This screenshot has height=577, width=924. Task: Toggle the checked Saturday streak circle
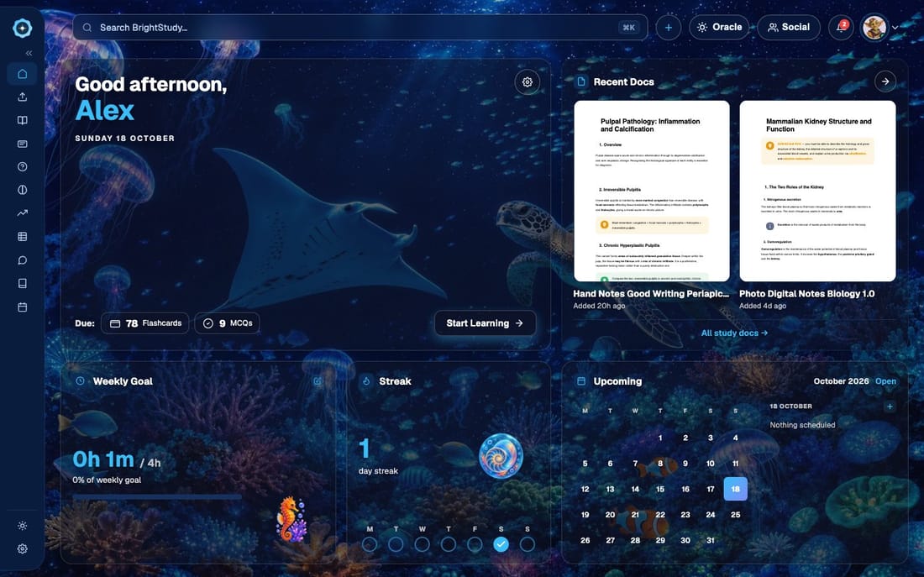501,544
